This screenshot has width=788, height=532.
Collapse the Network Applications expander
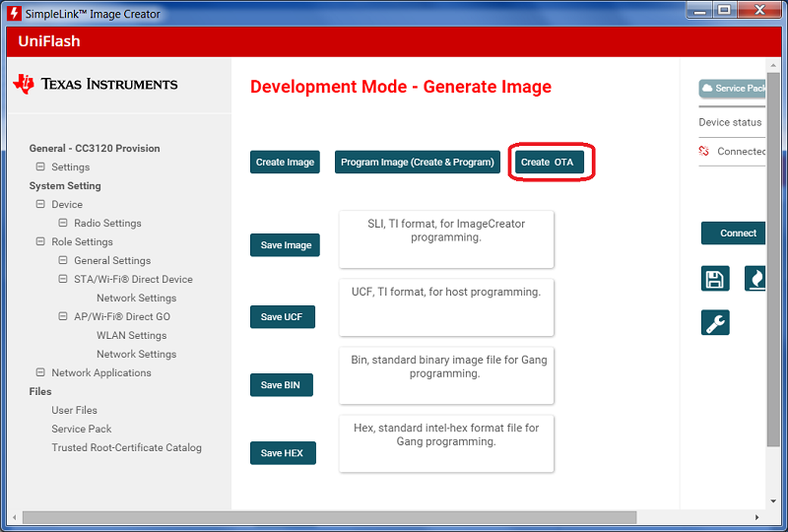click(40, 373)
